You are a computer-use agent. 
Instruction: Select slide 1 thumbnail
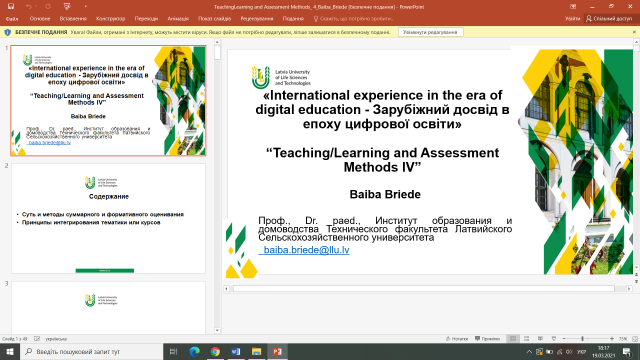click(x=108, y=100)
